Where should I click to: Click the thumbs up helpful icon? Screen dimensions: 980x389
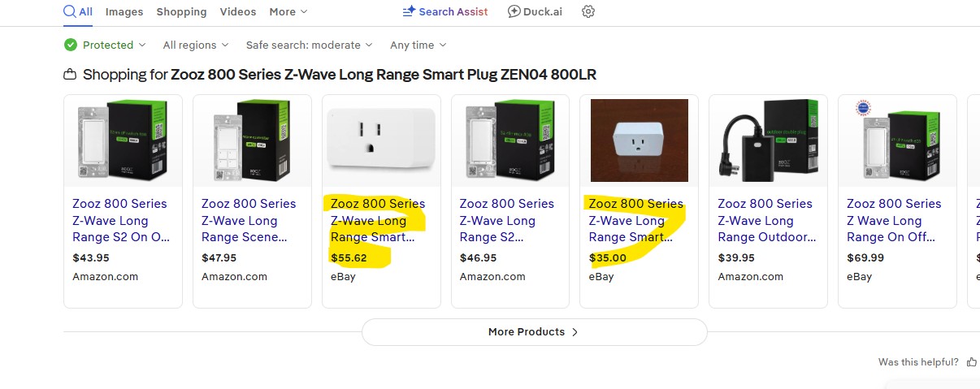[x=972, y=362]
